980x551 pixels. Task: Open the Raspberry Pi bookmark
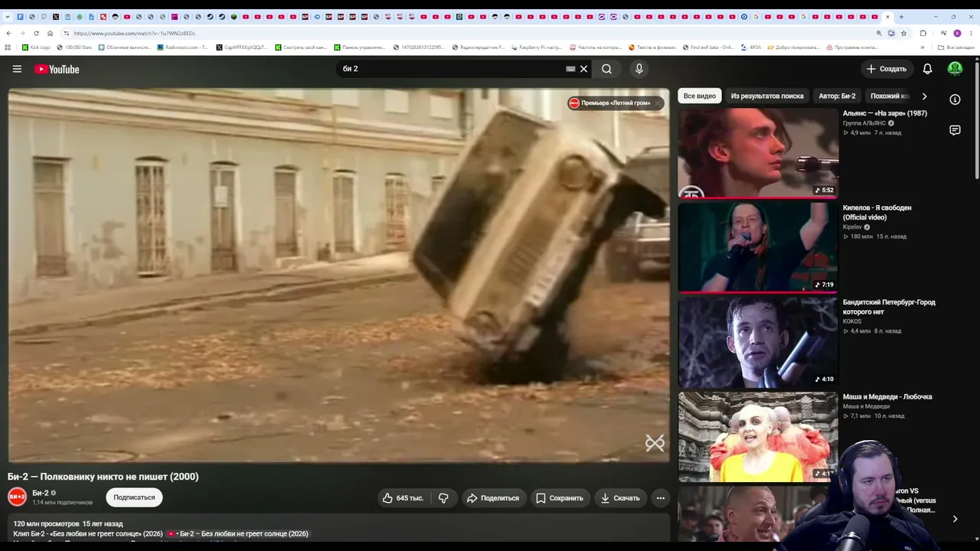point(536,47)
